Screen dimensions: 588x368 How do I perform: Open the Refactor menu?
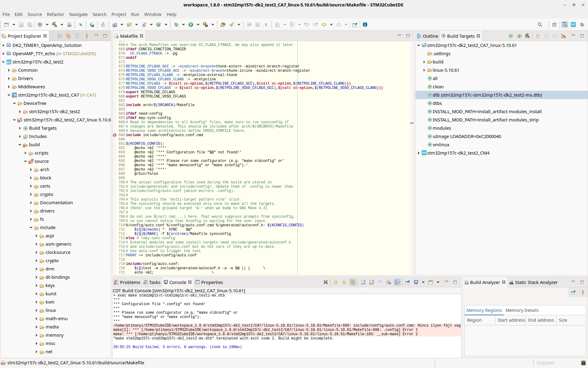(x=55, y=14)
